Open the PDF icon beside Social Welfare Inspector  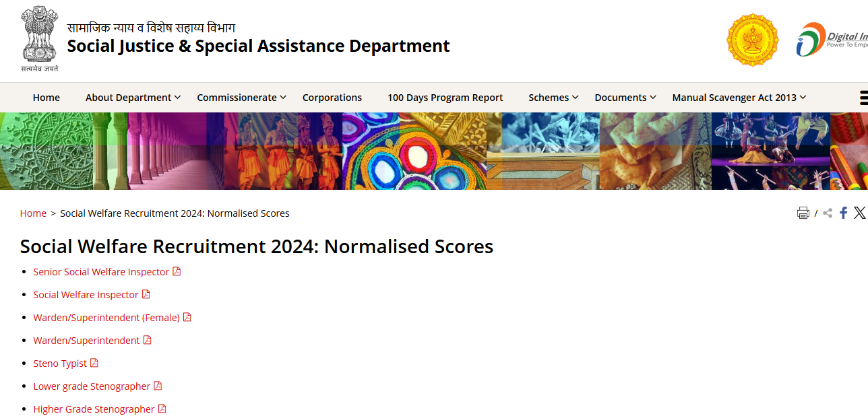click(x=146, y=294)
